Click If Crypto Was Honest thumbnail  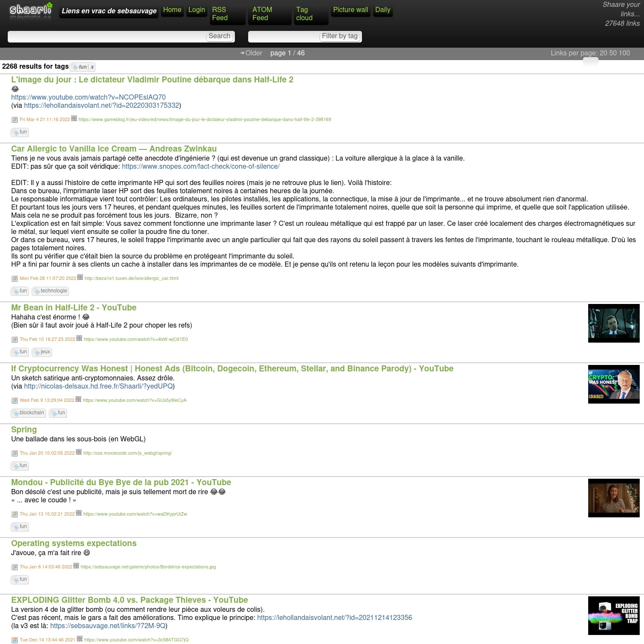tap(614, 384)
